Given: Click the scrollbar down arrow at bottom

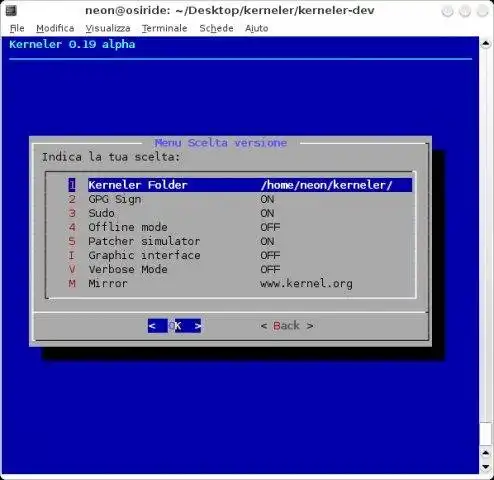Looking at the screenshot, I should point(486,467).
